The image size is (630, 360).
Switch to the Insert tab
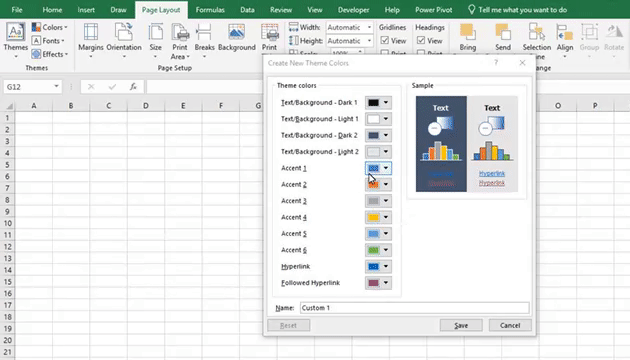click(x=86, y=10)
